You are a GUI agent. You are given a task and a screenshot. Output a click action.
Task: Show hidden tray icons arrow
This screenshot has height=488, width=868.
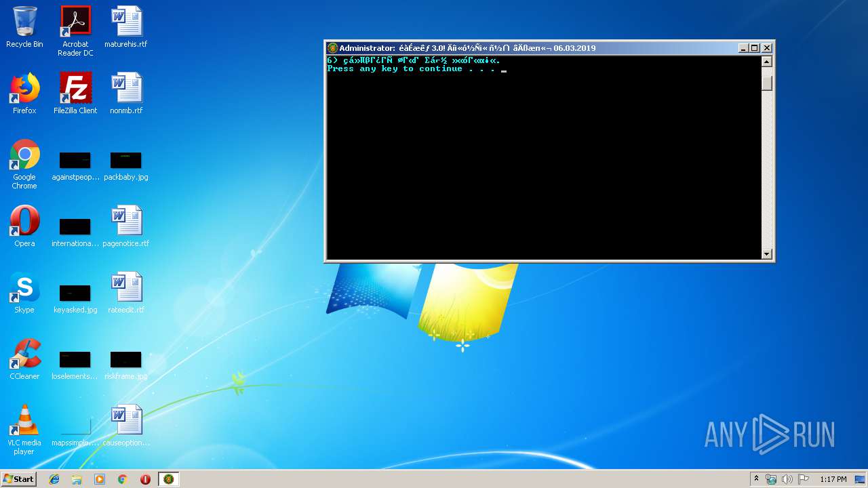(x=756, y=479)
